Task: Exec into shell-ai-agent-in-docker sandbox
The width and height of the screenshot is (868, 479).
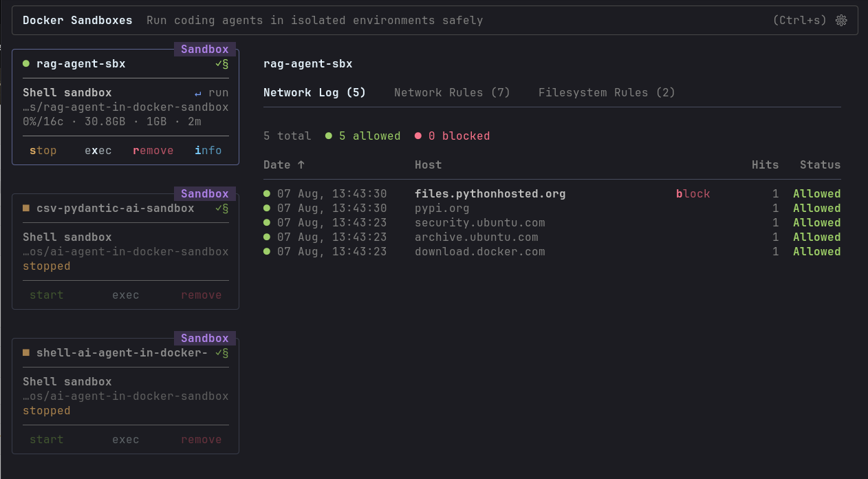Action: click(126, 440)
